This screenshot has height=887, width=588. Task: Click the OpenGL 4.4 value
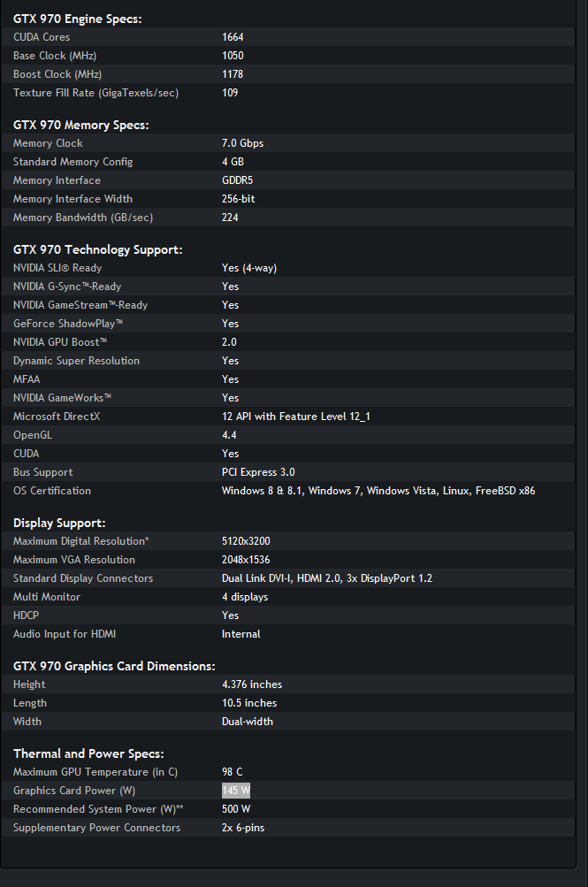coord(229,435)
